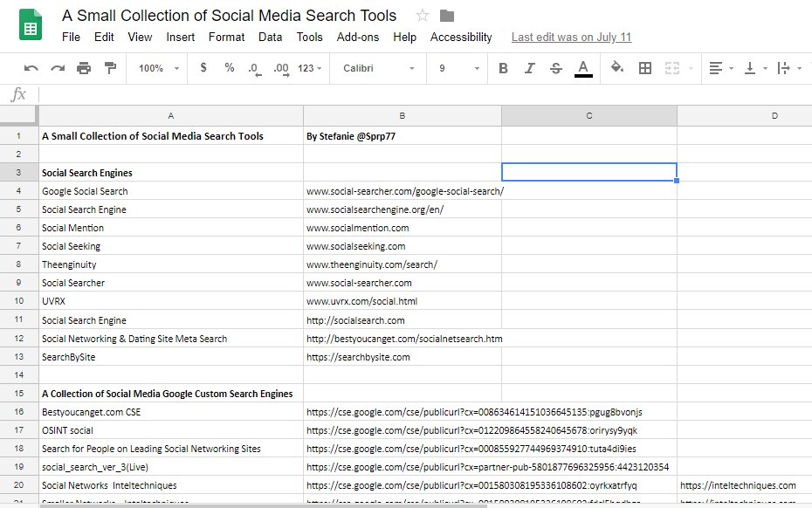Image resolution: width=812 pixels, height=508 pixels.
Task: Open the font size 9 dropdown
Action: coord(458,68)
